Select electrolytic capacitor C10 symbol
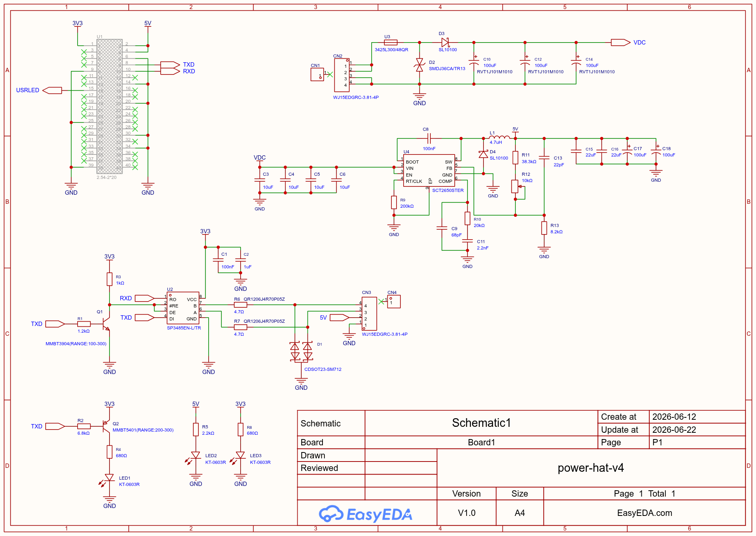Viewport: 756px width, 536px height. coord(474,62)
